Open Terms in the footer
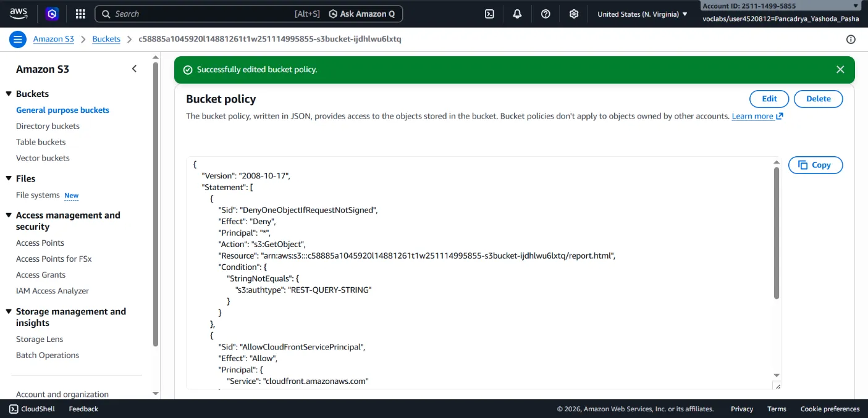868x418 pixels. 777,409
